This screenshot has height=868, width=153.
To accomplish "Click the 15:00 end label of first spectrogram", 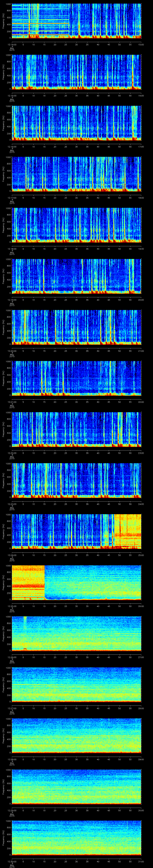I will pyautogui.click(x=141, y=44).
